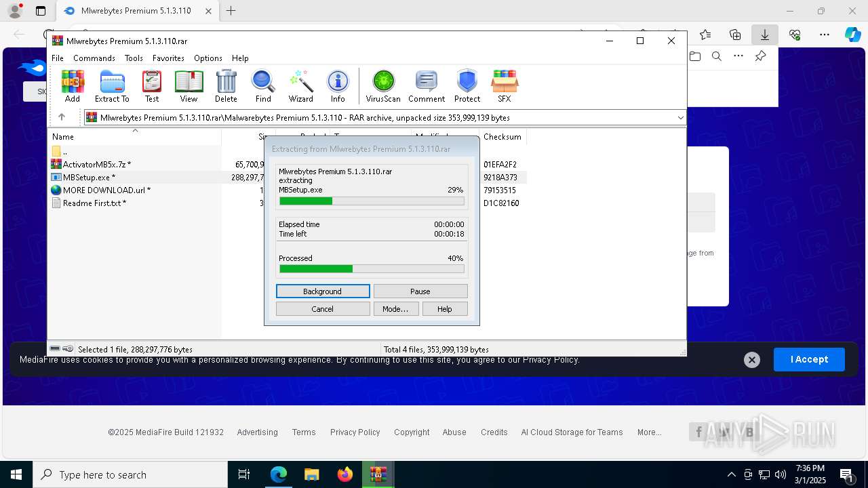
Task: Open the Terms footer link
Action: point(304,432)
